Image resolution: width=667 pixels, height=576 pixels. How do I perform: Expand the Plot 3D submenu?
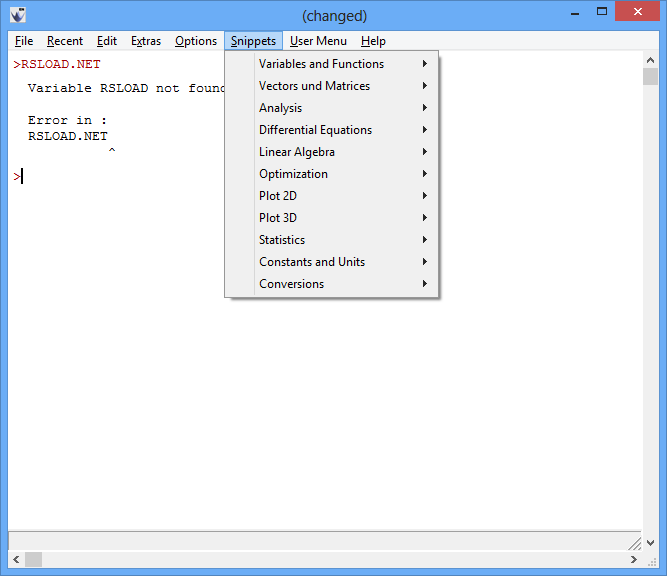click(x=332, y=218)
